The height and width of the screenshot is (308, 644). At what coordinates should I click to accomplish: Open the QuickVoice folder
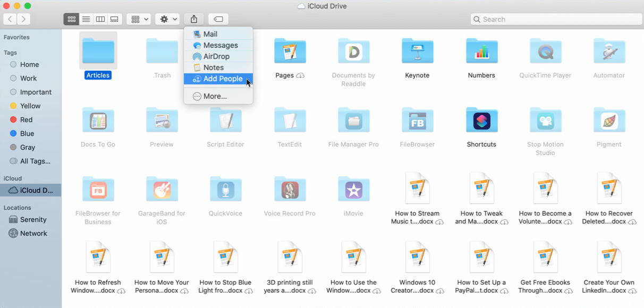click(x=226, y=189)
